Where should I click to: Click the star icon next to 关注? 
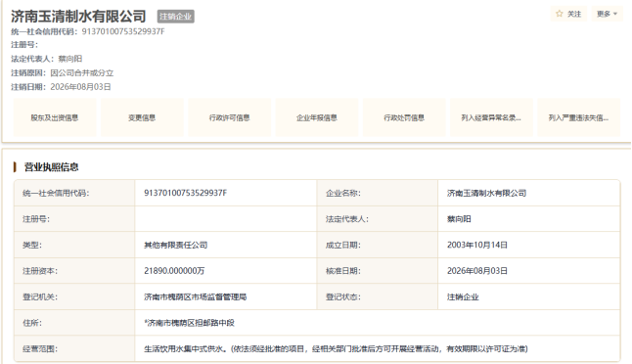pyautogui.click(x=559, y=14)
